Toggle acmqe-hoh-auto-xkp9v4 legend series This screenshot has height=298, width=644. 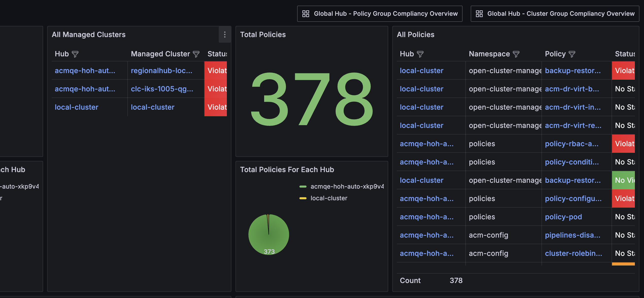347,187
